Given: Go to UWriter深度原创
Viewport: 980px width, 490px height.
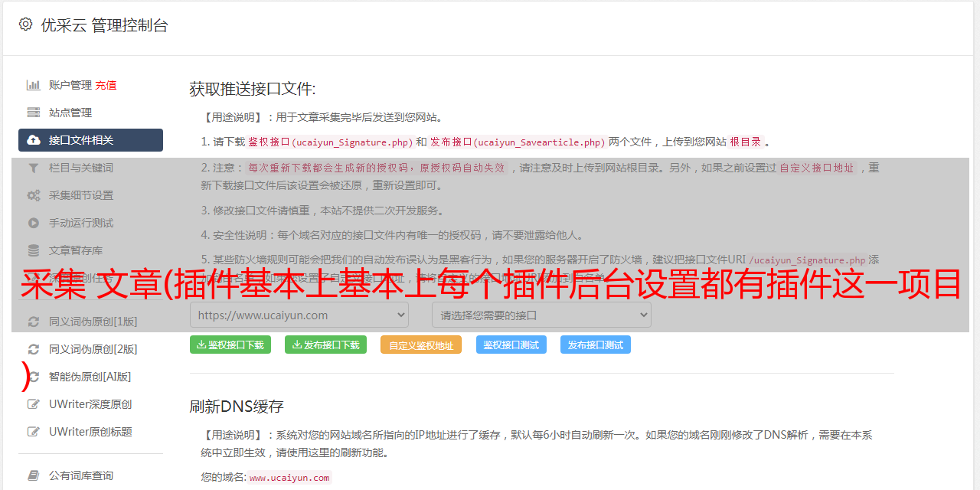Looking at the screenshot, I should coord(90,404).
